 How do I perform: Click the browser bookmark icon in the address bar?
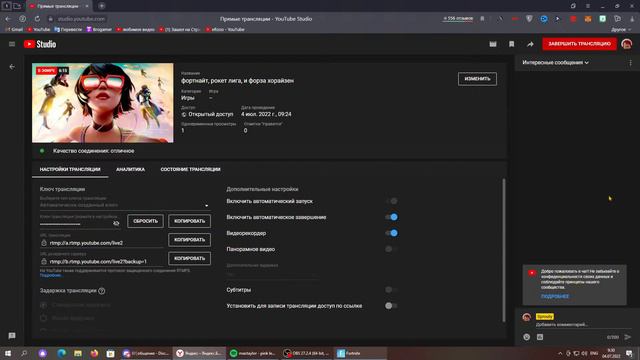point(482,19)
